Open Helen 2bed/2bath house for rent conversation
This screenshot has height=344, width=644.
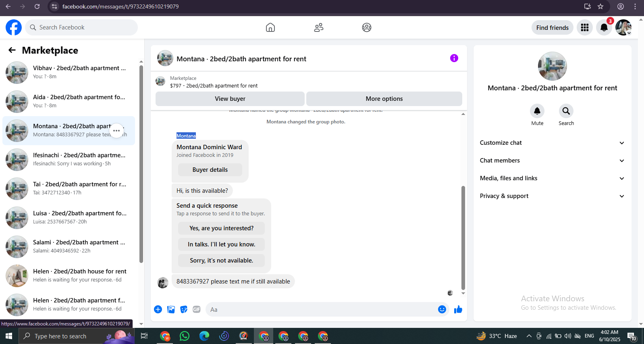click(x=69, y=276)
